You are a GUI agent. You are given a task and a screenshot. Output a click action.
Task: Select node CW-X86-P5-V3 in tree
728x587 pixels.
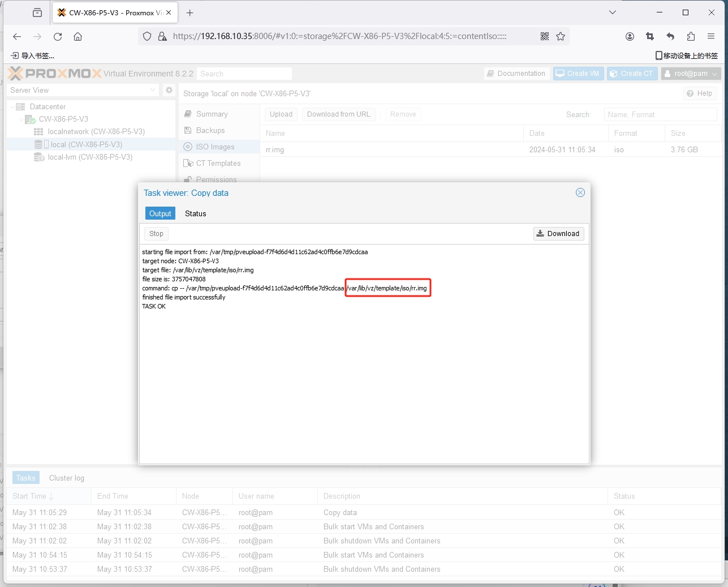63,119
